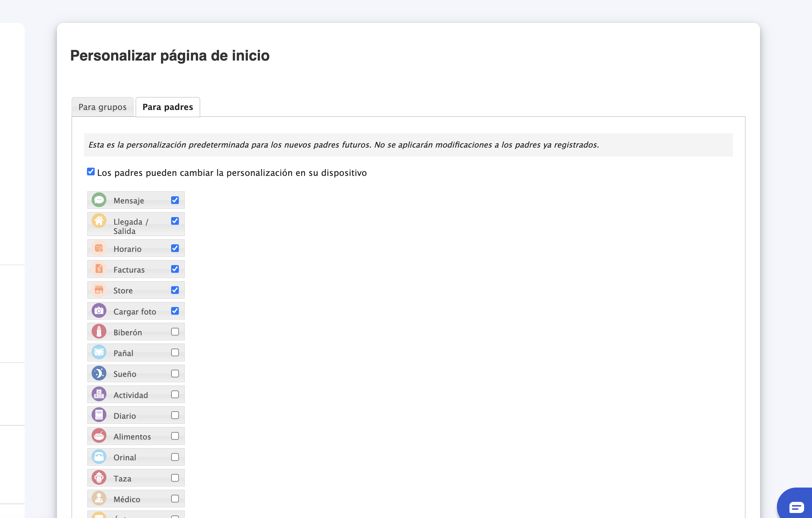Click the Llegada / Salida house icon

click(99, 221)
